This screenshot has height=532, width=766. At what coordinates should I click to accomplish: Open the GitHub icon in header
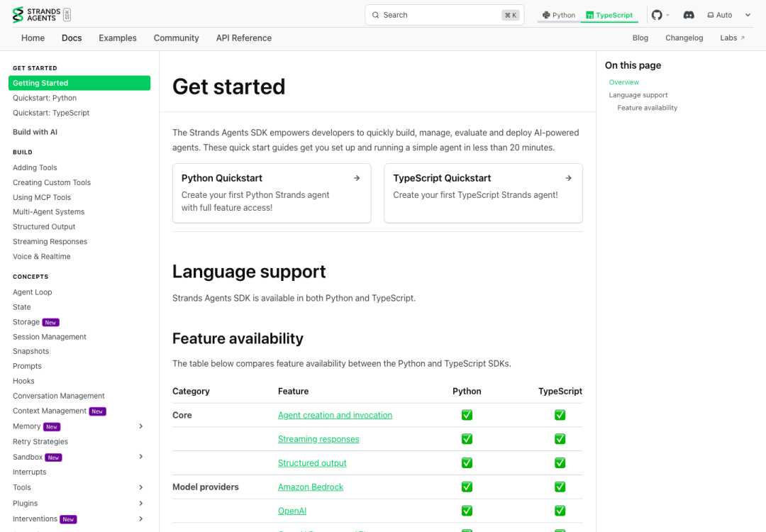(x=657, y=15)
